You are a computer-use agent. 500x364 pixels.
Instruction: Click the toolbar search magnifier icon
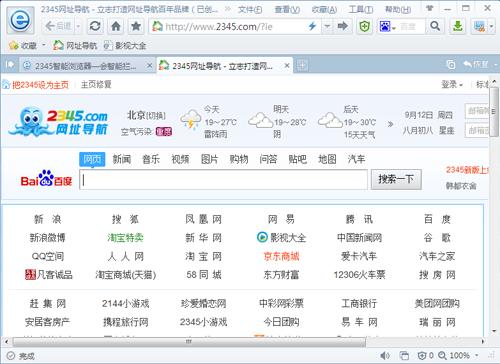coord(435,26)
